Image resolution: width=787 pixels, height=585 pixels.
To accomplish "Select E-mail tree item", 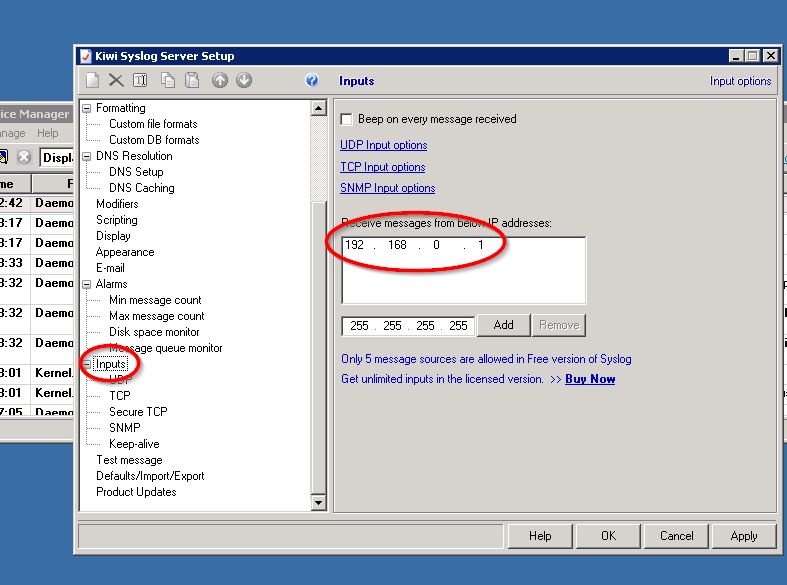I will coord(110,268).
